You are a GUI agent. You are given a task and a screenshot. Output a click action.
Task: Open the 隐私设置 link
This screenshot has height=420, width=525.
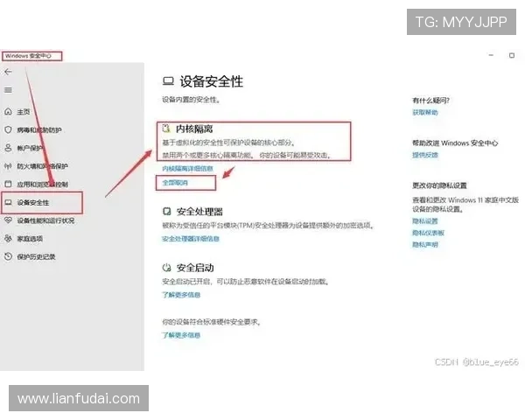coord(425,221)
